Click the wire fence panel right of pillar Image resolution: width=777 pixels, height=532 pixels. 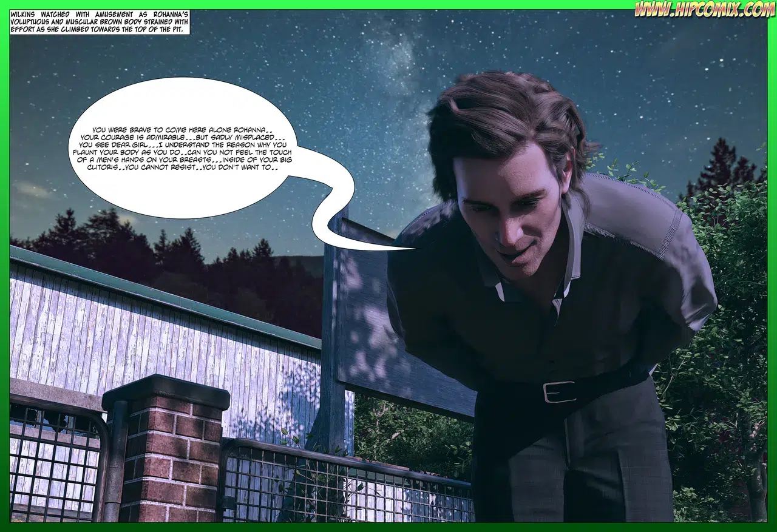pyautogui.click(x=346, y=482)
